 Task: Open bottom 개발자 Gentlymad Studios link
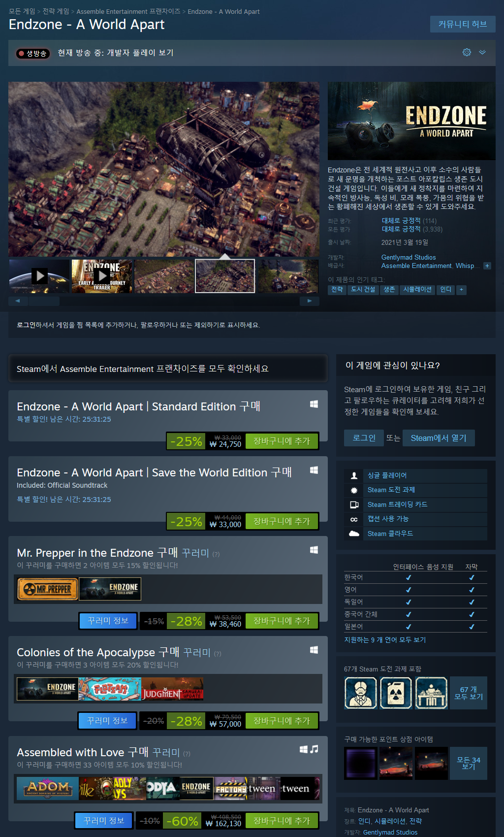click(390, 833)
